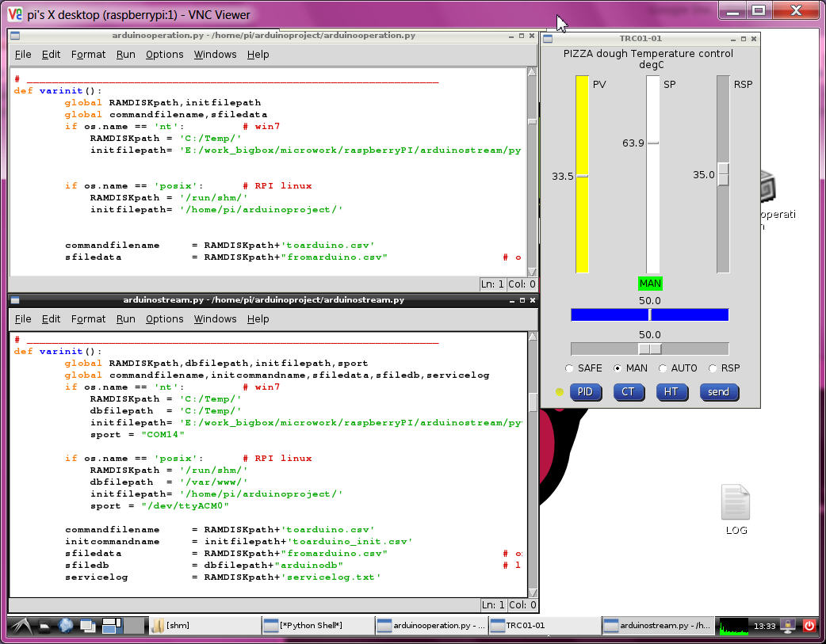Click the RSP vertical slider handle
Image resolution: width=826 pixels, height=644 pixels.
723,175
